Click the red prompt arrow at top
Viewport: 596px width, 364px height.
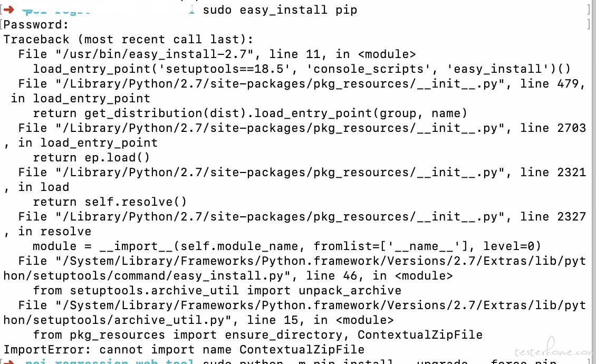click(x=9, y=9)
